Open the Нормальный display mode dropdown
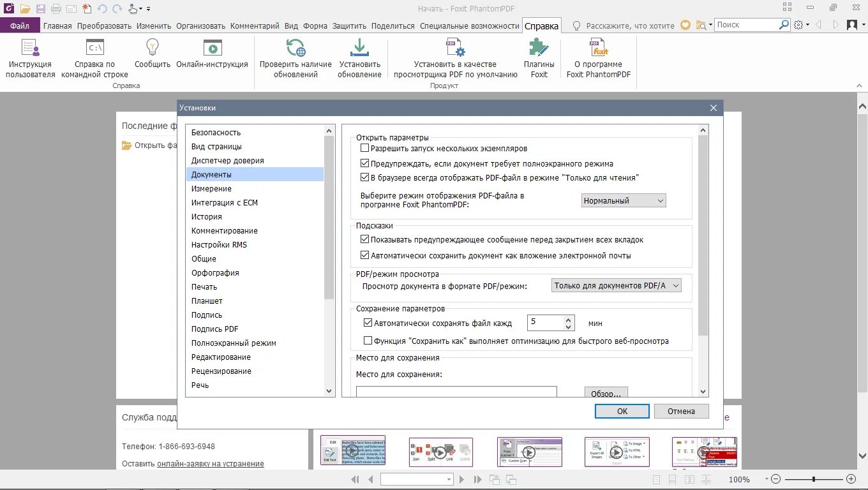868x490 pixels. [624, 200]
